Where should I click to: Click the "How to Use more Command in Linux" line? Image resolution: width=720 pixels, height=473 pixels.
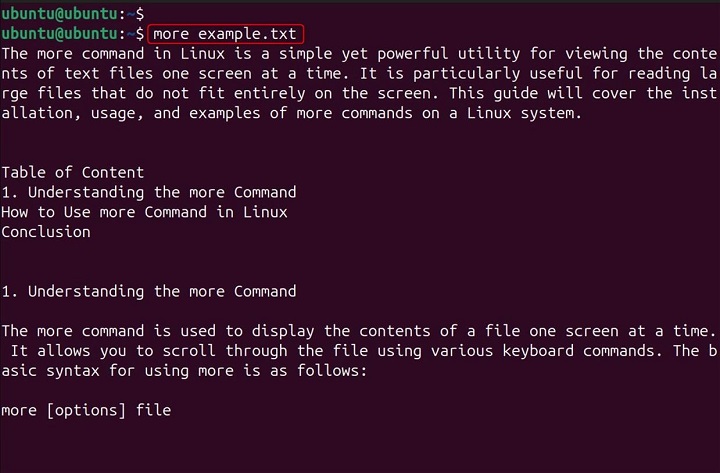tap(145, 212)
